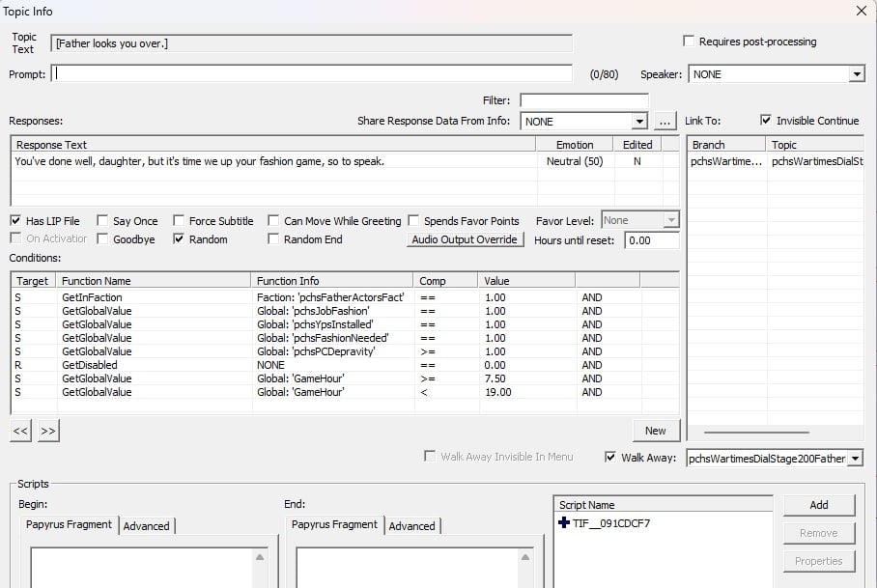The height and width of the screenshot is (588, 877).
Task: Click the Function Name column header
Action: pyautogui.click(x=154, y=281)
